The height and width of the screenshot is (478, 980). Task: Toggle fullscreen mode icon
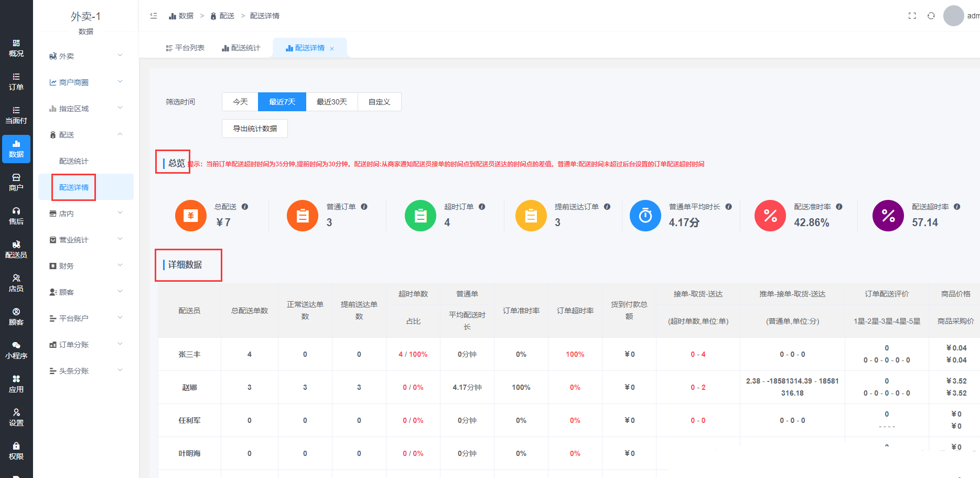pos(912,16)
